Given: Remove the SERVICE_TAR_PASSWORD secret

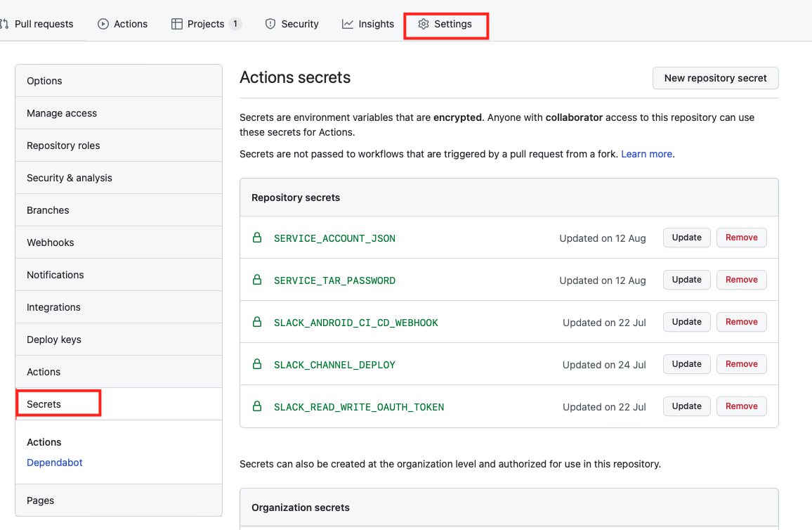Looking at the screenshot, I should click(742, 280).
